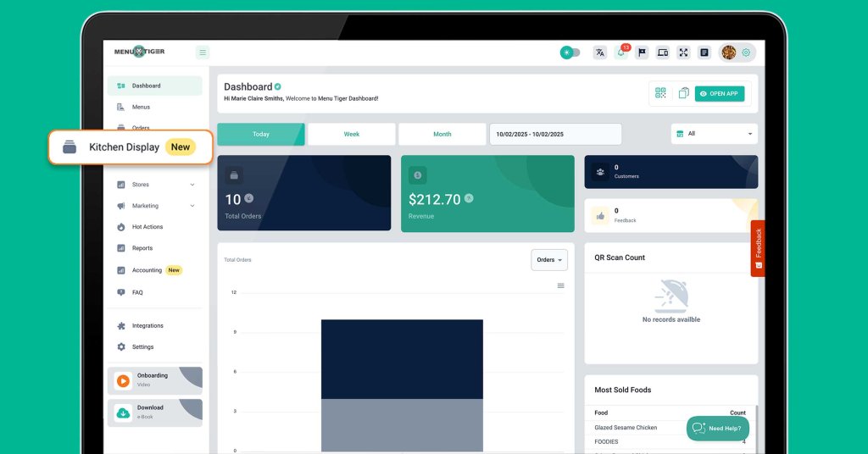Click the Open App button
The height and width of the screenshot is (454, 868).
click(x=719, y=93)
